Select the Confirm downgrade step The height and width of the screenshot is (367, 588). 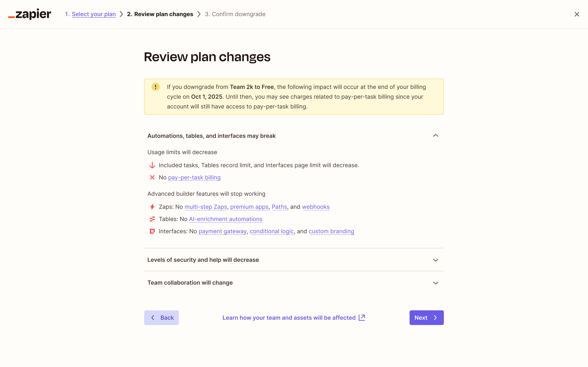coord(235,14)
